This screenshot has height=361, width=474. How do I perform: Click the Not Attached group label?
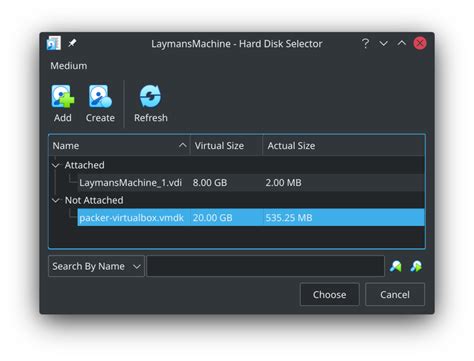coord(94,200)
